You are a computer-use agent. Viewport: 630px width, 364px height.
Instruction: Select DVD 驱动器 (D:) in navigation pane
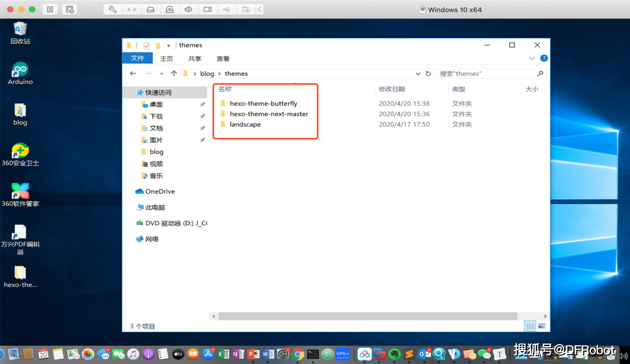coord(171,223)
